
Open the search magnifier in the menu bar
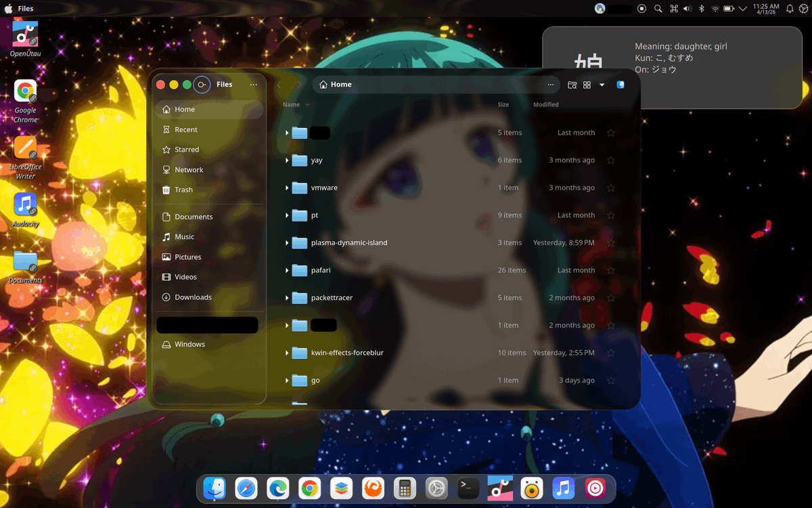tap(659, 9)
